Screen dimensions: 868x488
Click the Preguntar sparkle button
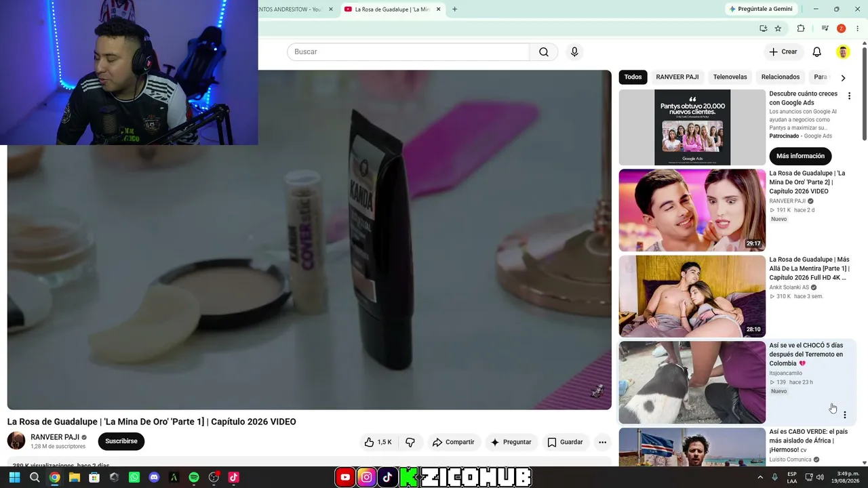pyautogui.click(x=511, y=442)
